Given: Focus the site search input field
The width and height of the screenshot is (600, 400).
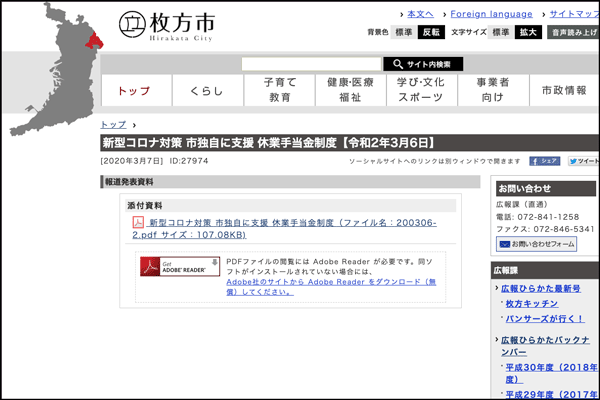Looking at the screenshot, I should pyautogui.click(x=311, y=64).
